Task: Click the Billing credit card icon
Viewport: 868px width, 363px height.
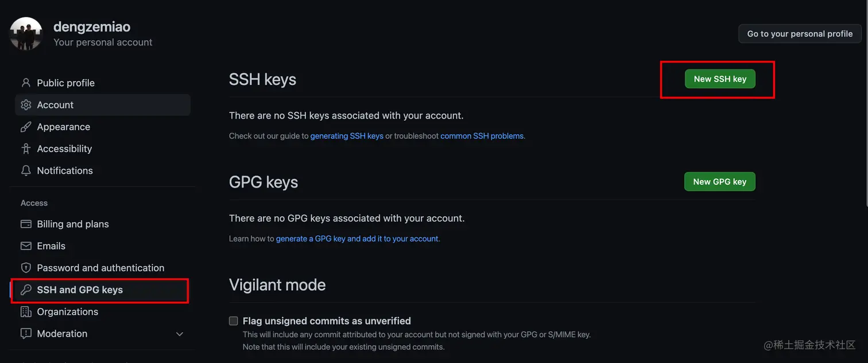Action: coord(26,224)
